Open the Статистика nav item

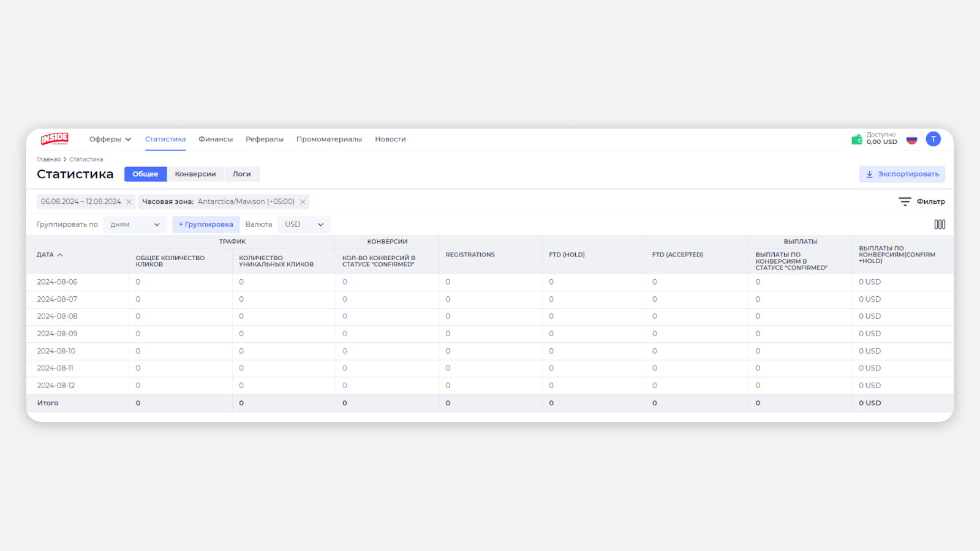point(165,139)
